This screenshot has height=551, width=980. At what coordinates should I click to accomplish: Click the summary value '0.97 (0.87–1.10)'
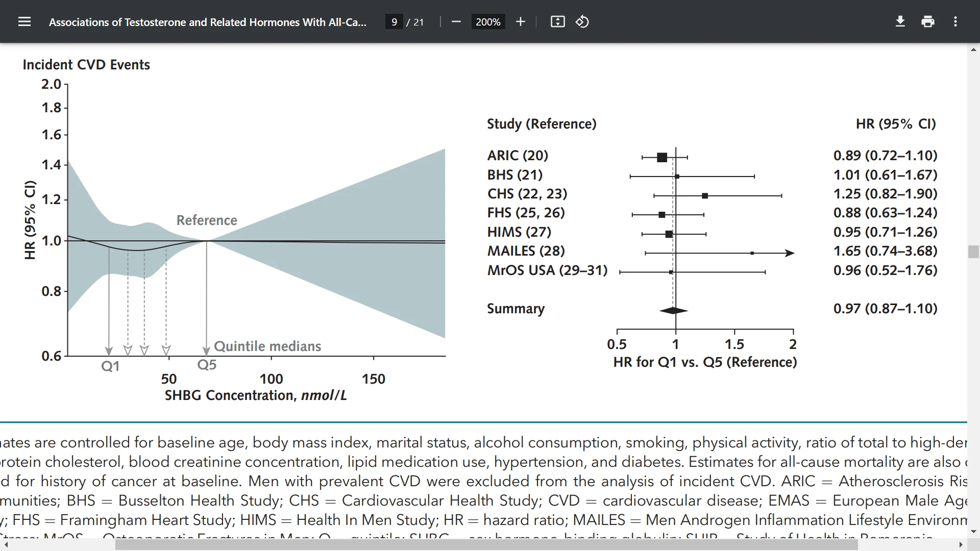point(886,309)
